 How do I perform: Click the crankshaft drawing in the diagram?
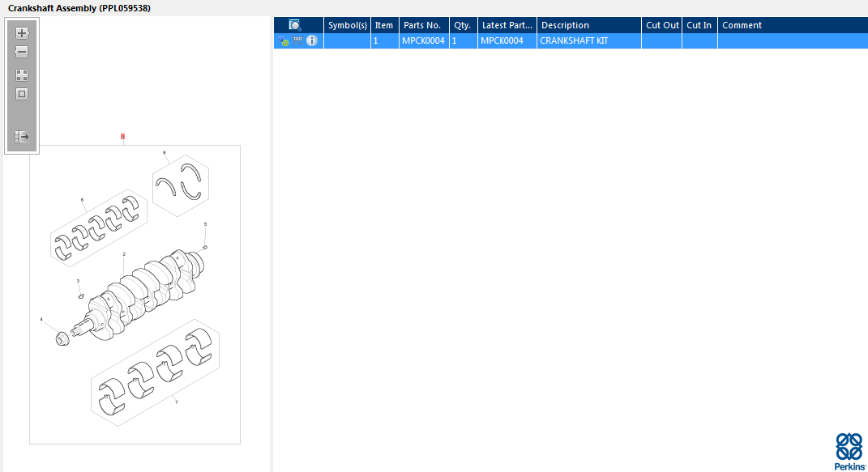point(139,294)
